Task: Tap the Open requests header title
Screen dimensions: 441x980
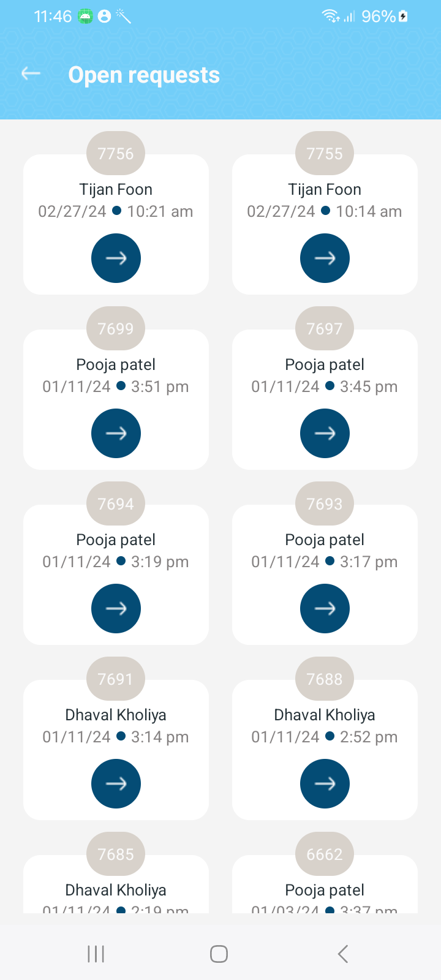Action: (144, 75)
